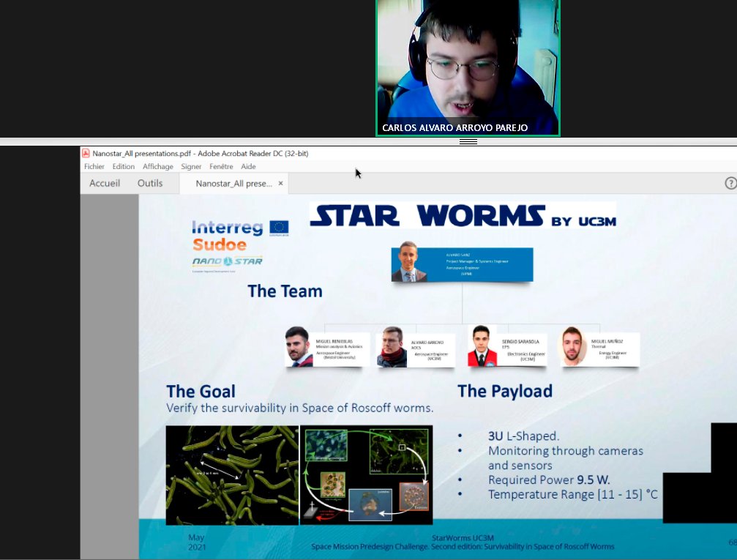Click Sergio Sarasola team member photo
This screenshot has width=737, height=560.
tap(484, 344)
